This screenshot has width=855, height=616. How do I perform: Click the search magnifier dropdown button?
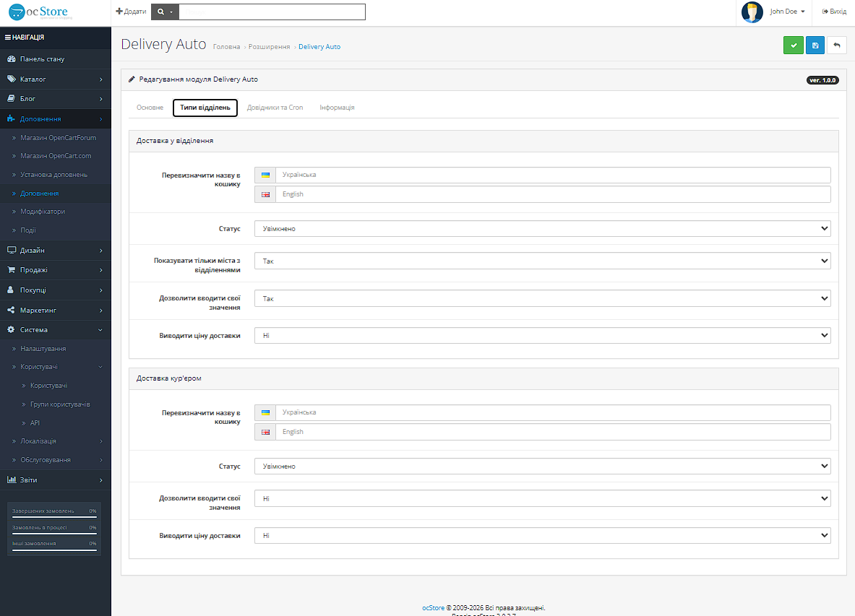(x=165, y=12)
